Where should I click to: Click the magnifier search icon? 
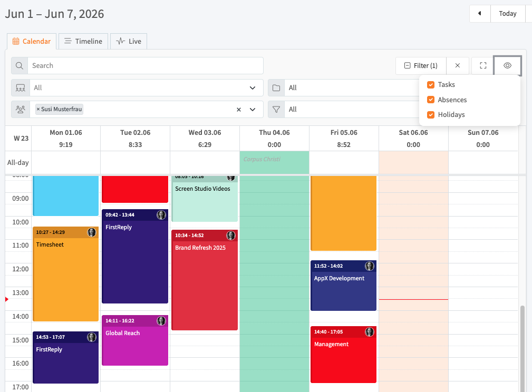tap(20, 65)
